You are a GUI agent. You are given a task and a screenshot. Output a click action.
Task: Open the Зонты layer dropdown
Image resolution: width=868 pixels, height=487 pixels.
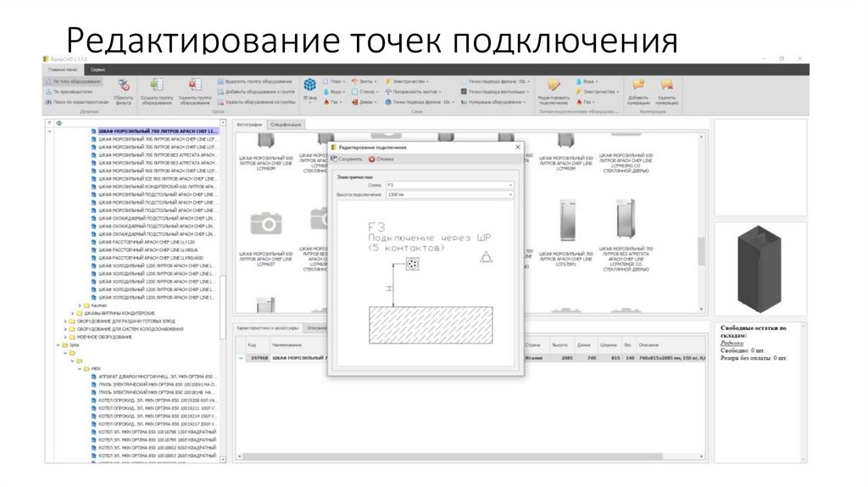[x=364, y=81]
